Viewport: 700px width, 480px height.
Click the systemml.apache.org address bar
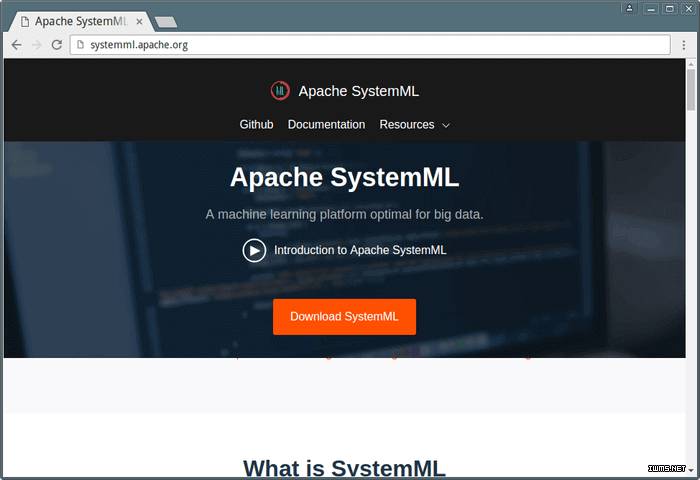click(x=370, y=45)
